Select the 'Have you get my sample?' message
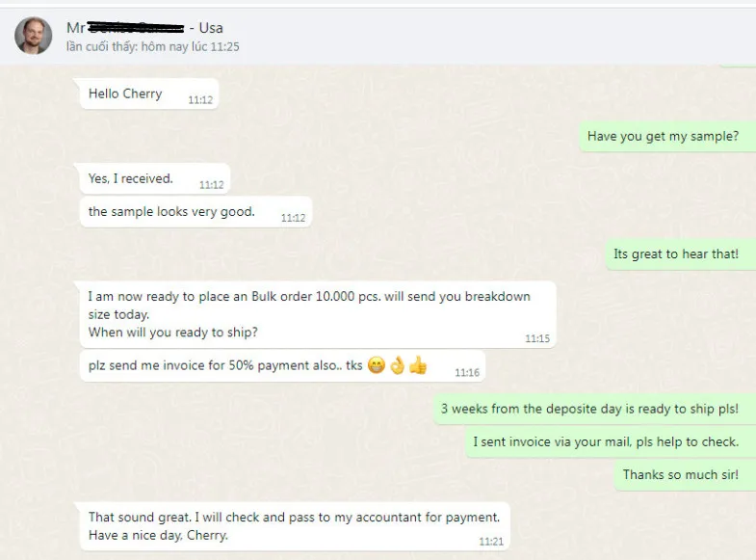The image size is (756, 560). coord(667,137)
